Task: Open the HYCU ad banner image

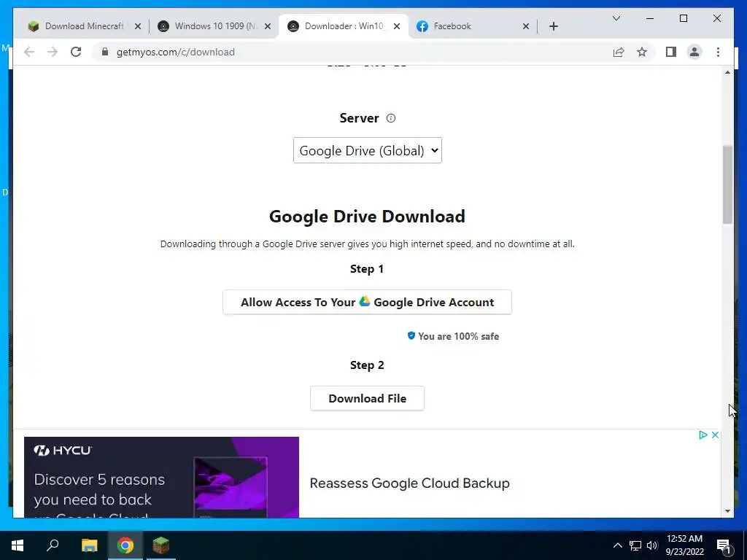Action: click(161, 477)
